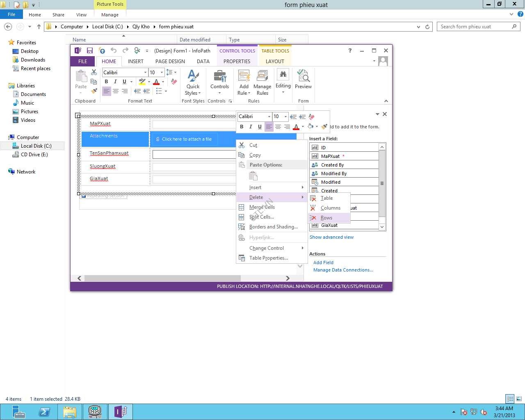Click the scissors Cut icon in the ribbon Clipboard group

94,72
